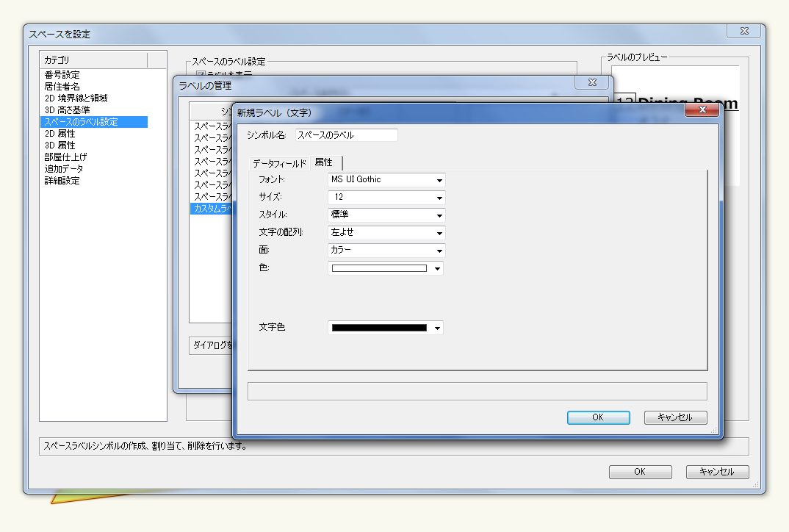Select 部屋仕上げ in the category list
Screen dimensions: 789x532
[66, 157]
